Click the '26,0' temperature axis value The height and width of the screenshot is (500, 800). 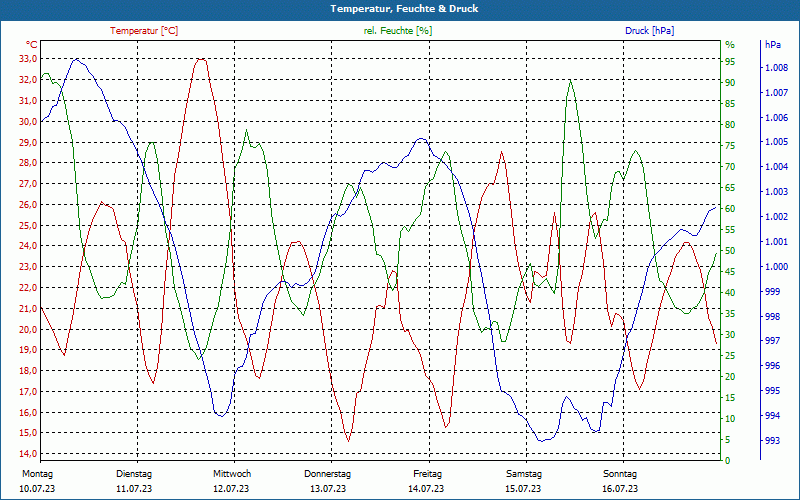tap(28, 205)
